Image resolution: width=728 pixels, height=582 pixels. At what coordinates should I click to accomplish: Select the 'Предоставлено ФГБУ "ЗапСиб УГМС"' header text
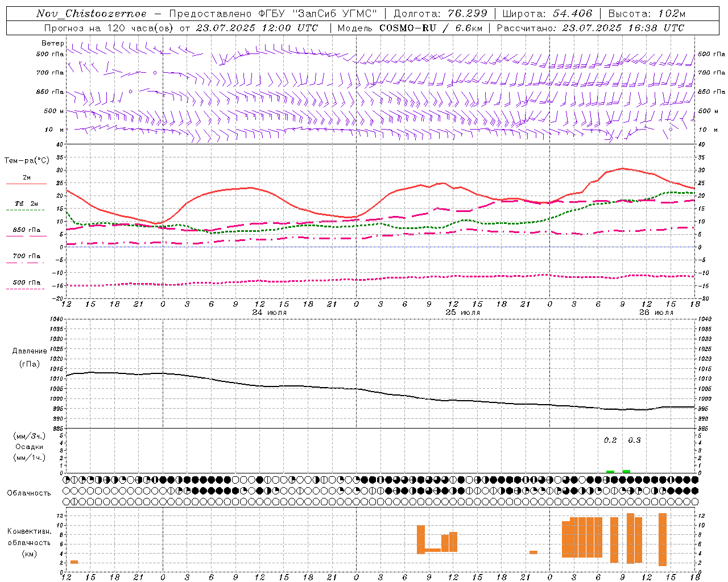coord(274,14)
